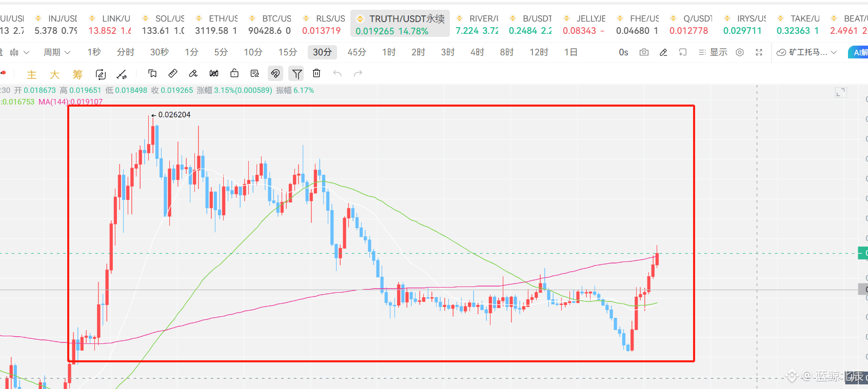
Task: Toggle the 筹 chip distribution indicator
Action: coord(77,75)
